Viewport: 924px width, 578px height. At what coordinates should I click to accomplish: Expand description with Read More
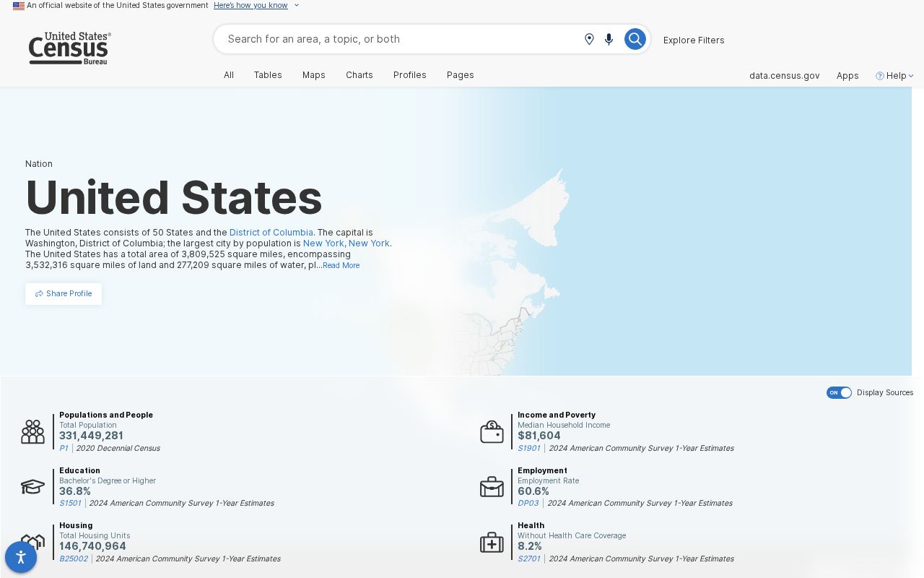(x=341, y=265)
